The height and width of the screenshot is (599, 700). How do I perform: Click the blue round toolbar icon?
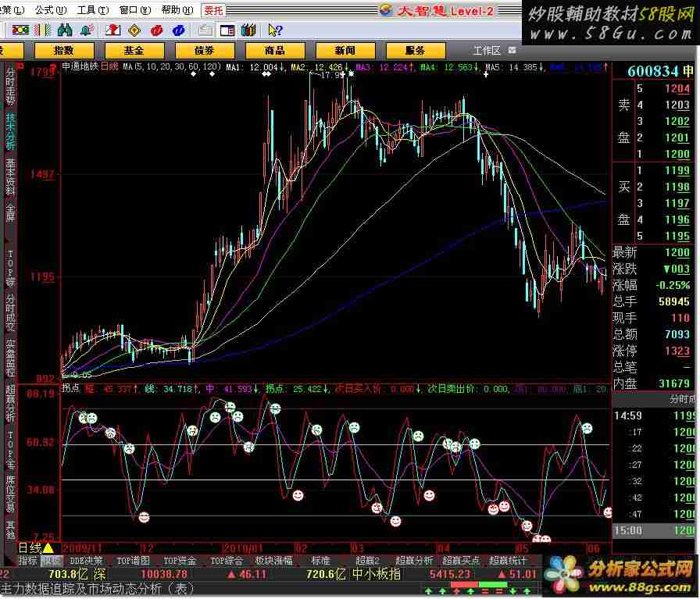178,30
